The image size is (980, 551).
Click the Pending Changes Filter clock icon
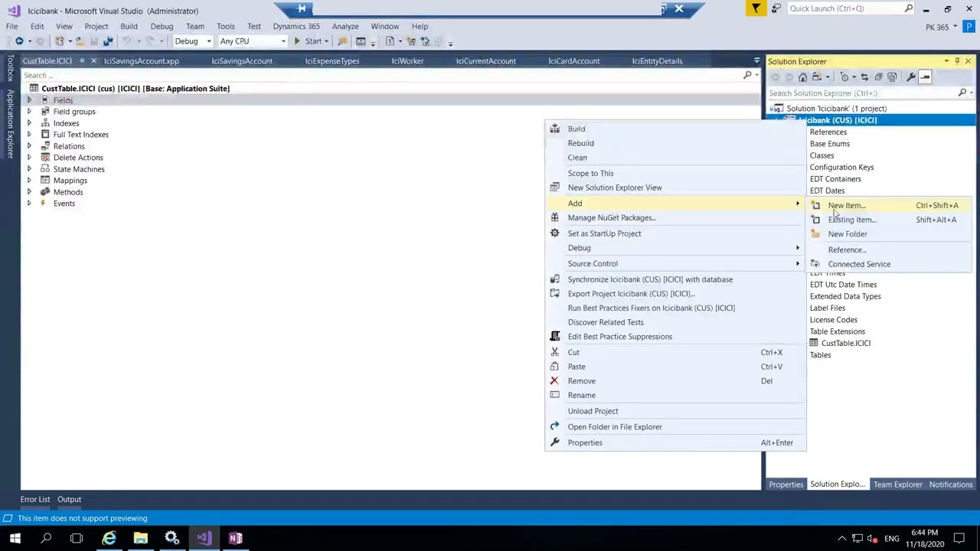click(845, 77)
